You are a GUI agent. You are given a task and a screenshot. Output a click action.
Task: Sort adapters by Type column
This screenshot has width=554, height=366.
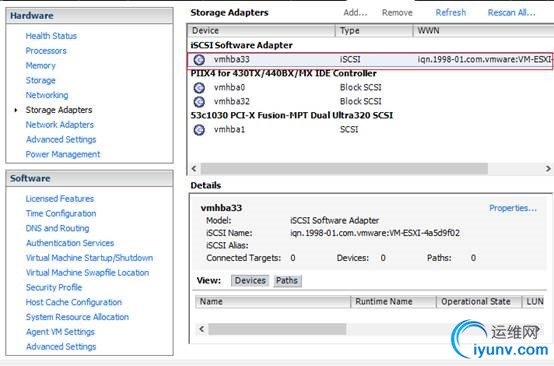[x=374, y=31]
